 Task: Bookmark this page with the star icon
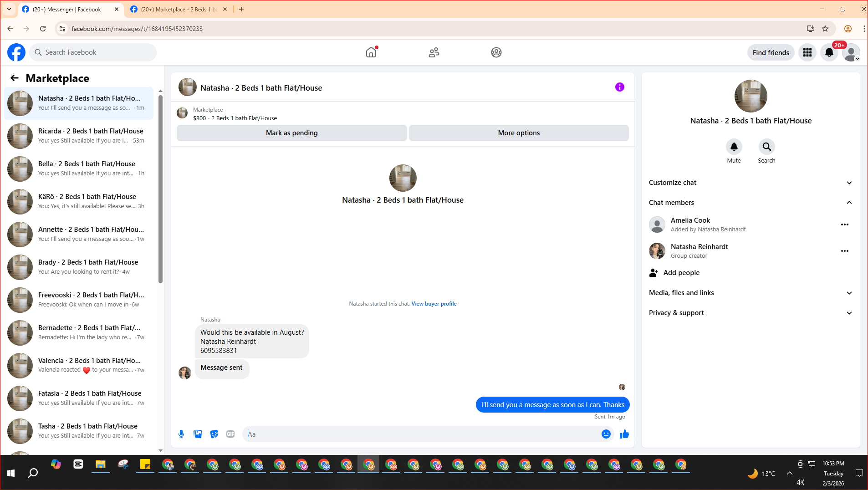[825, 29]
